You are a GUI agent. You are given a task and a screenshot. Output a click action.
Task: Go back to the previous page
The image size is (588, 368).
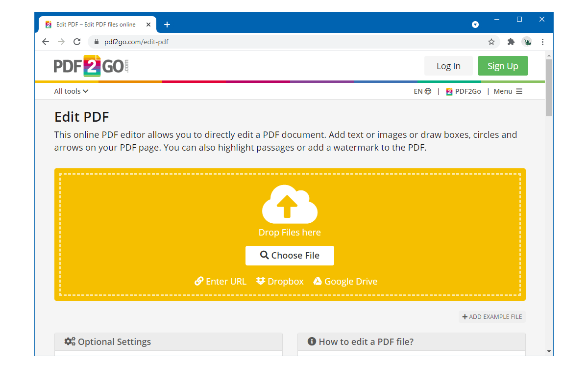(x=46, y=42)
